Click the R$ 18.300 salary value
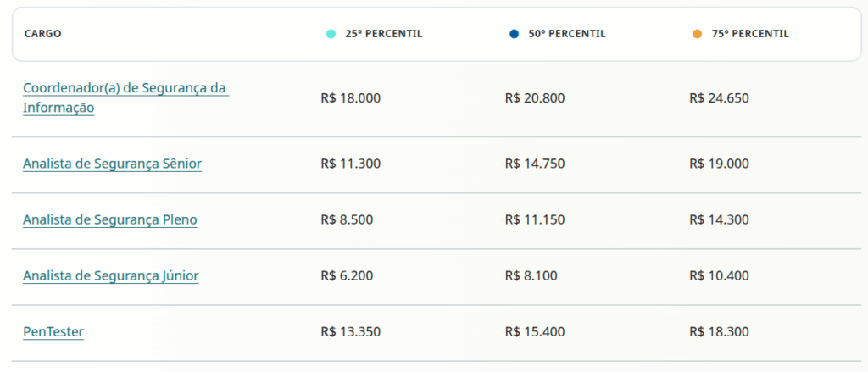The image size is (868, 372). pos(719,331)
